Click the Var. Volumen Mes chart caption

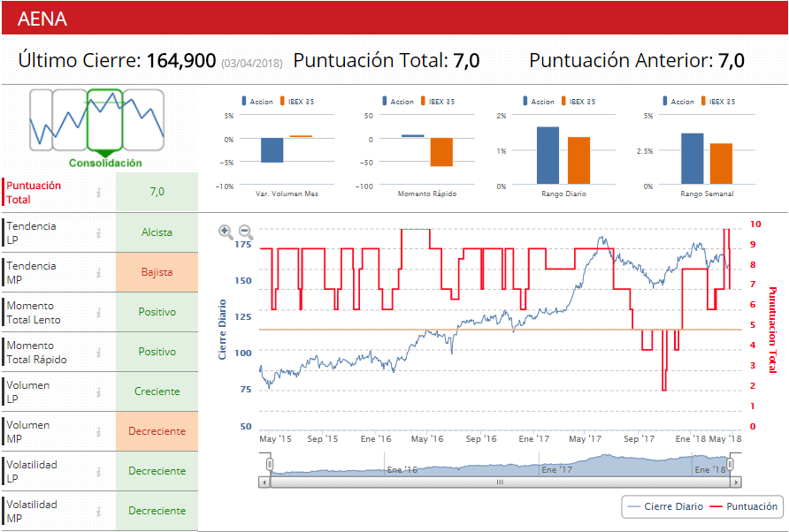pos(287,194)
